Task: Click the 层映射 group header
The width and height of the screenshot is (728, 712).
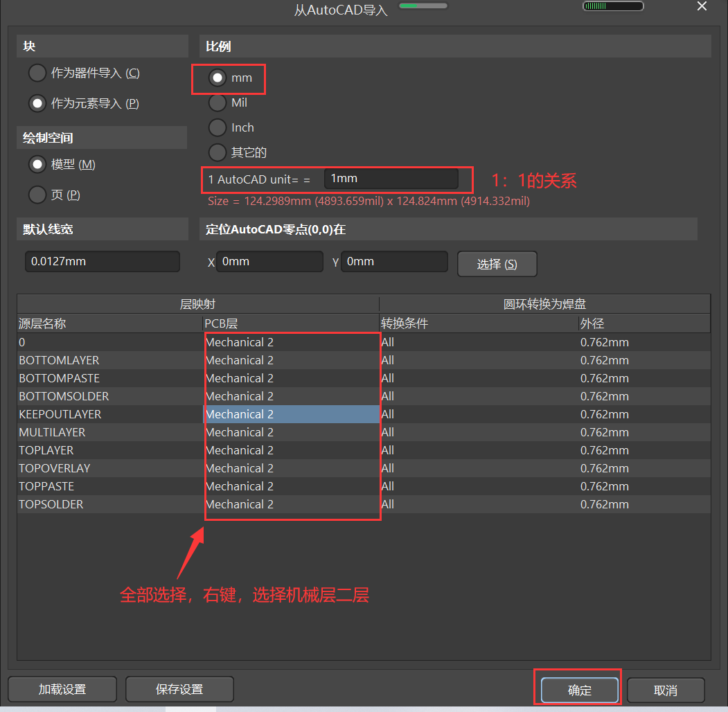Action: pos(198,304)
